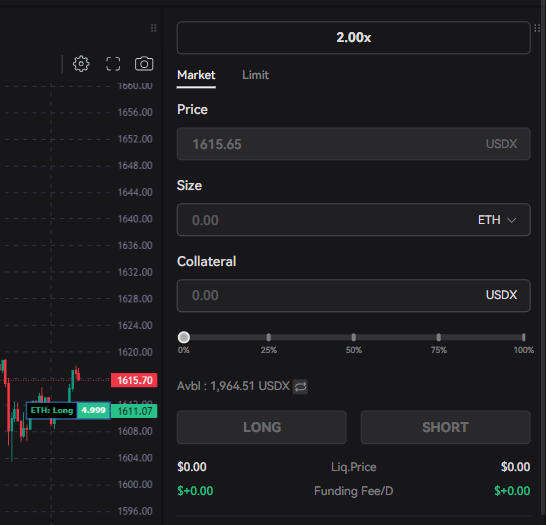The height and width of the screenshot is (525, 546).
Task: Take chart snapshot with camera icon
Action: 144,64
